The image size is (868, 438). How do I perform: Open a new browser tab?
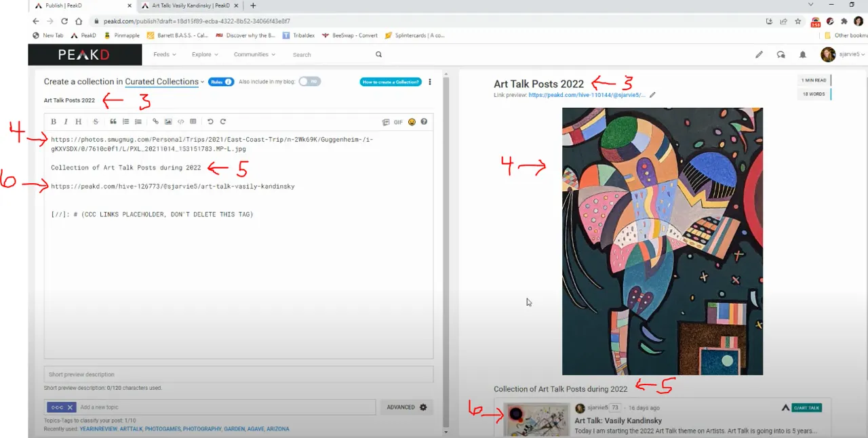(x=253, y=5)
